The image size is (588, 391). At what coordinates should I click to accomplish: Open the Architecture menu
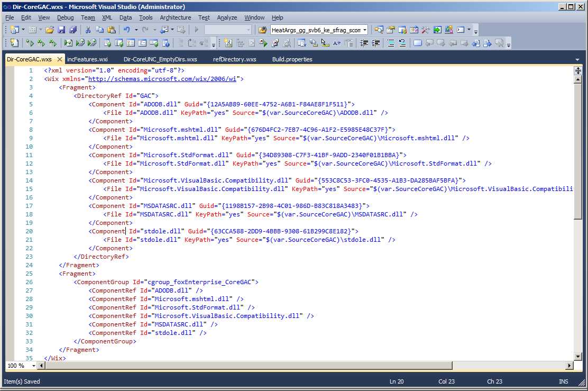[176, 17]
